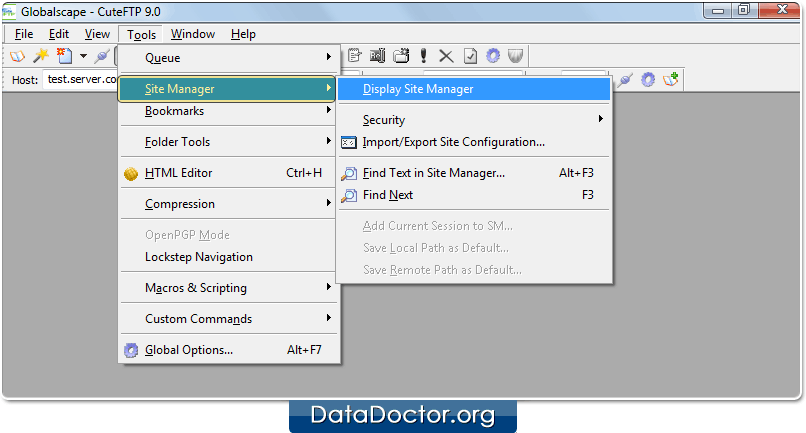Click into the Host input field
Image resolution: width=806 pixels, height=433 pixels.
click(x=81, y=79)
